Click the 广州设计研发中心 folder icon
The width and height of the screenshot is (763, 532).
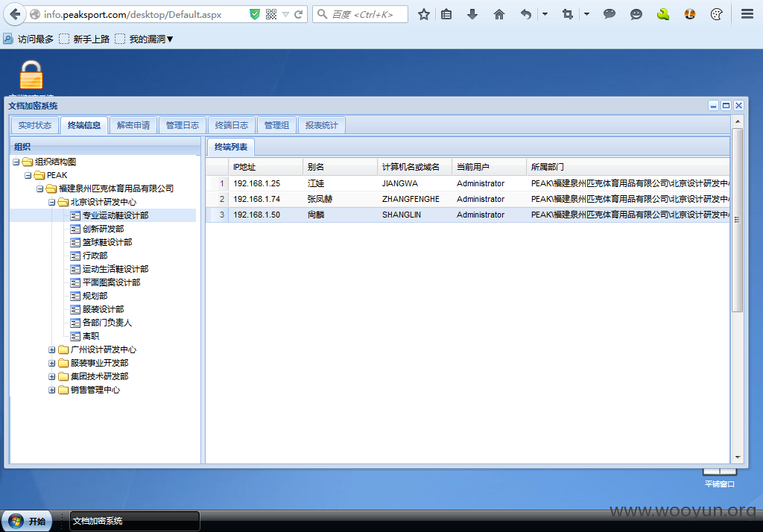[x=63, y=349]
